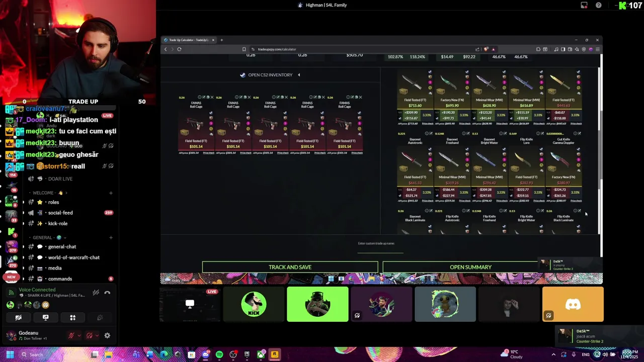The width and height of the screenshot is (644, 362).
Task: Unmute microphone in Discord user panel
Action: (71, 335)
